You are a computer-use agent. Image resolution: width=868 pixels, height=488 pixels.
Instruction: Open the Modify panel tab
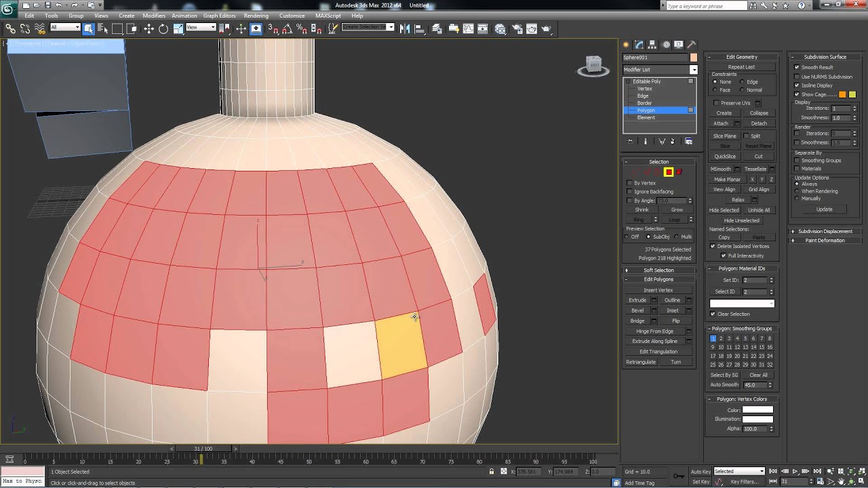pos(639,45)
